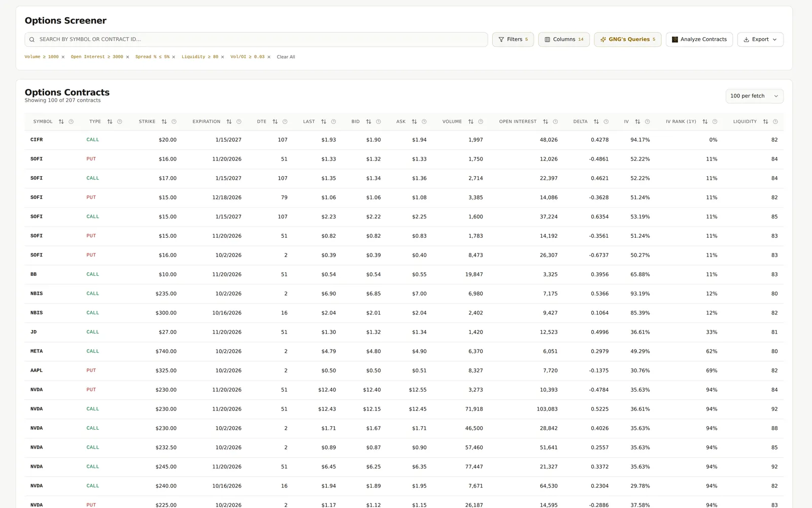Open help icon next to IV Rank (1Y)
The height and width of the screenshot is (508, 812).
coord(715,122)
